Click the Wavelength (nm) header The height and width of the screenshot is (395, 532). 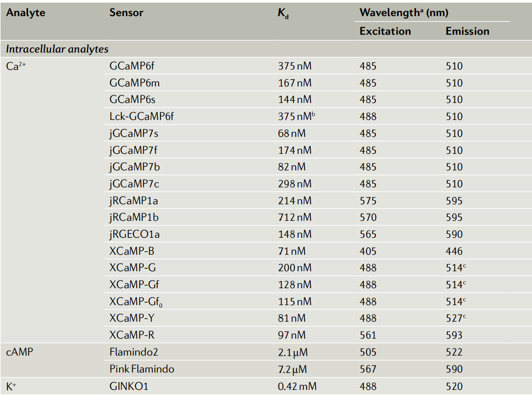tap(404, 13)
